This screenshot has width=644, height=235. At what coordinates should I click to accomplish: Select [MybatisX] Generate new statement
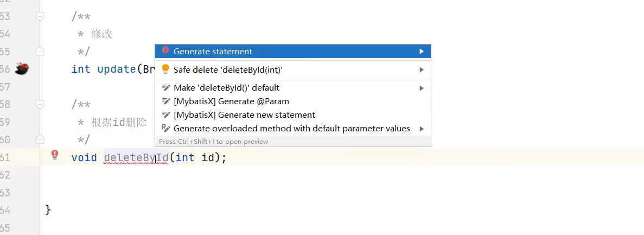pyautogui.click(x=244, y=115)
